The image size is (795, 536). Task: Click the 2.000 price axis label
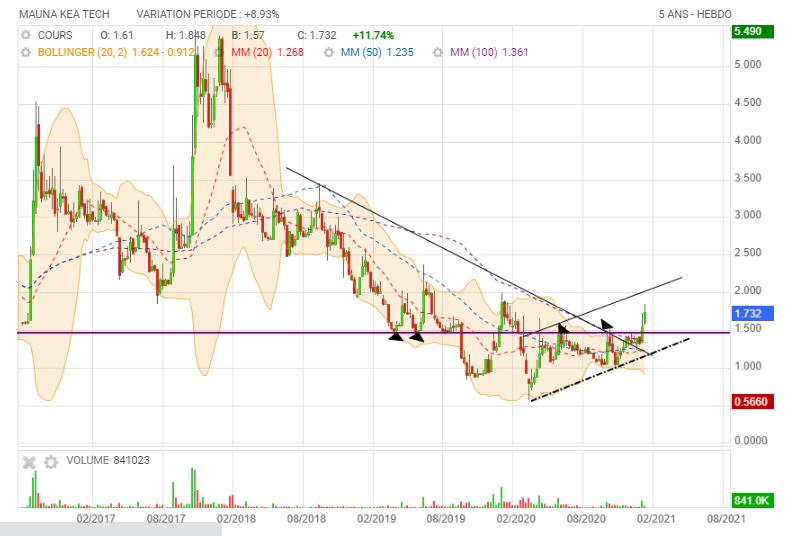coord(748,291)
